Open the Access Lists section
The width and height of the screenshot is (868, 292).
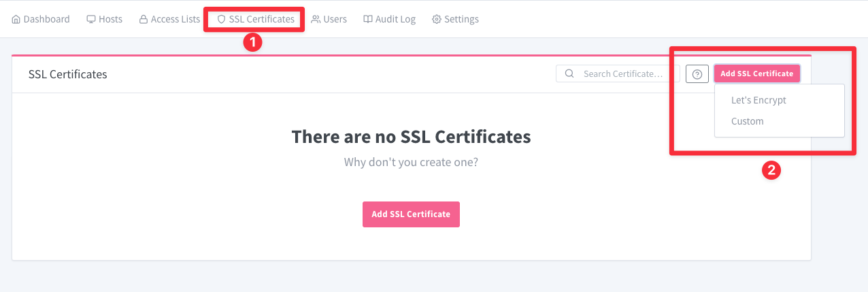[176, 19]
